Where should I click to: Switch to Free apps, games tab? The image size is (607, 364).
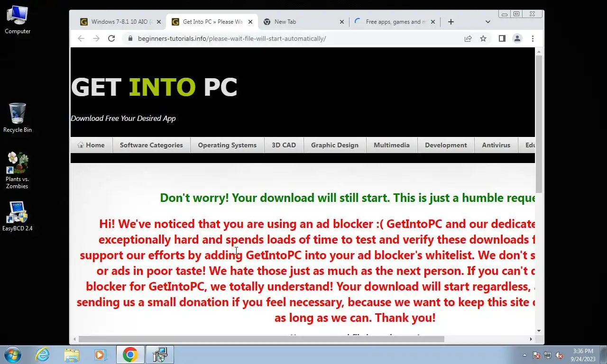[x=395, y=22]
